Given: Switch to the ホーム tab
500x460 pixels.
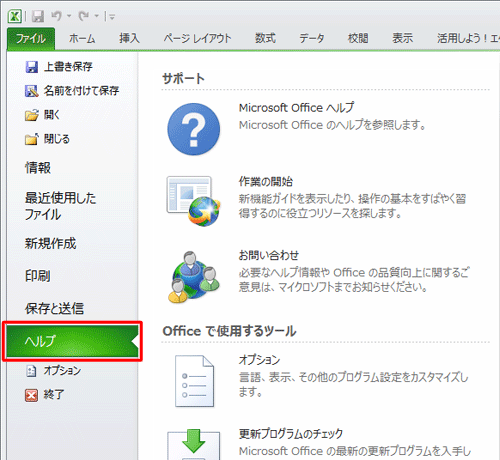Looking at the screenshot, I should coord(82,39).
